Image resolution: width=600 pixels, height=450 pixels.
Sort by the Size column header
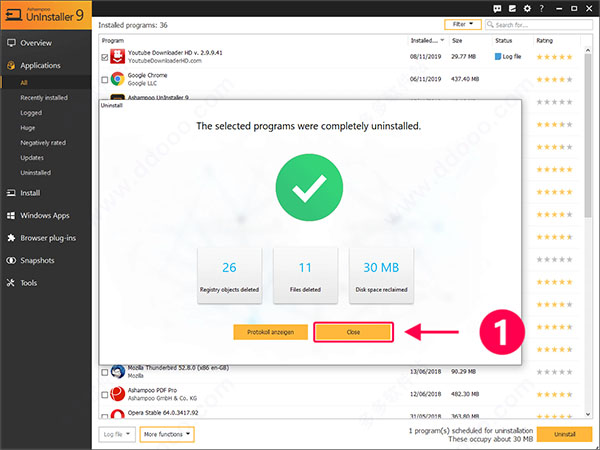click(x=457, y=40)
